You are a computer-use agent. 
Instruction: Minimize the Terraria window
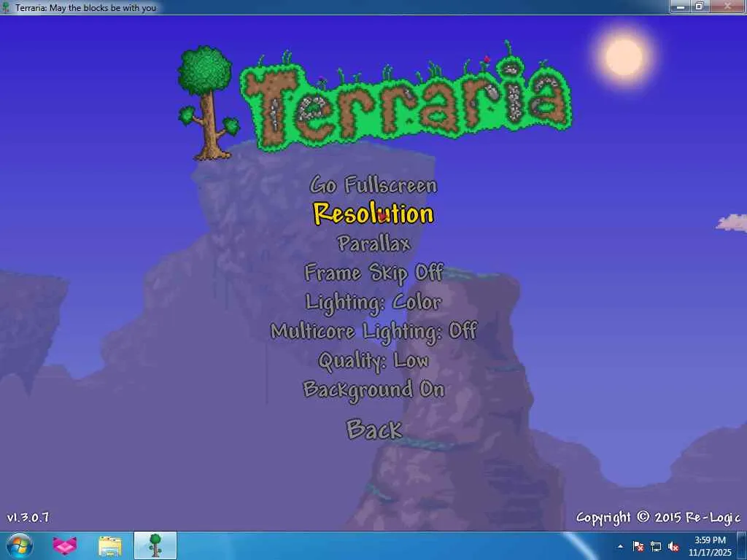681,6
